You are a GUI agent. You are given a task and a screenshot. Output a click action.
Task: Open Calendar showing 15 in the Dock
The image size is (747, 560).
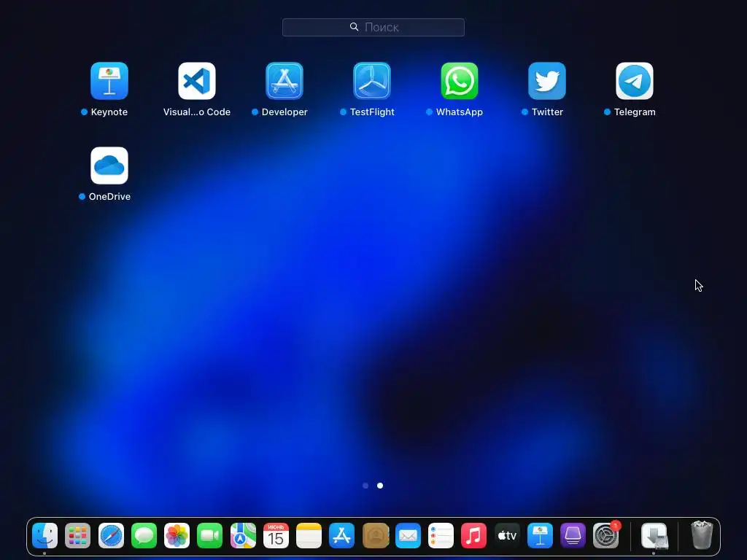click(276, 536)
